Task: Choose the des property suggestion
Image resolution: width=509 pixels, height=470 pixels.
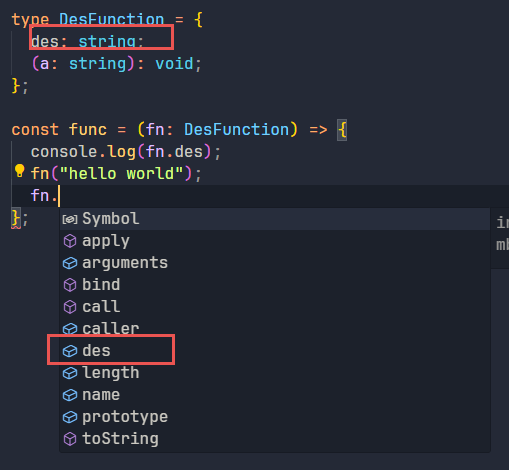Action: (x=275, y=351)
